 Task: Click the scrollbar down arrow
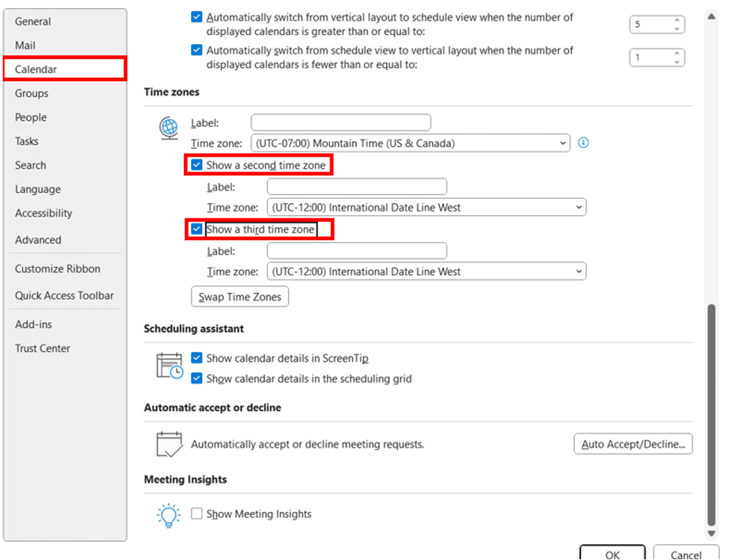[x=711, y=534]
